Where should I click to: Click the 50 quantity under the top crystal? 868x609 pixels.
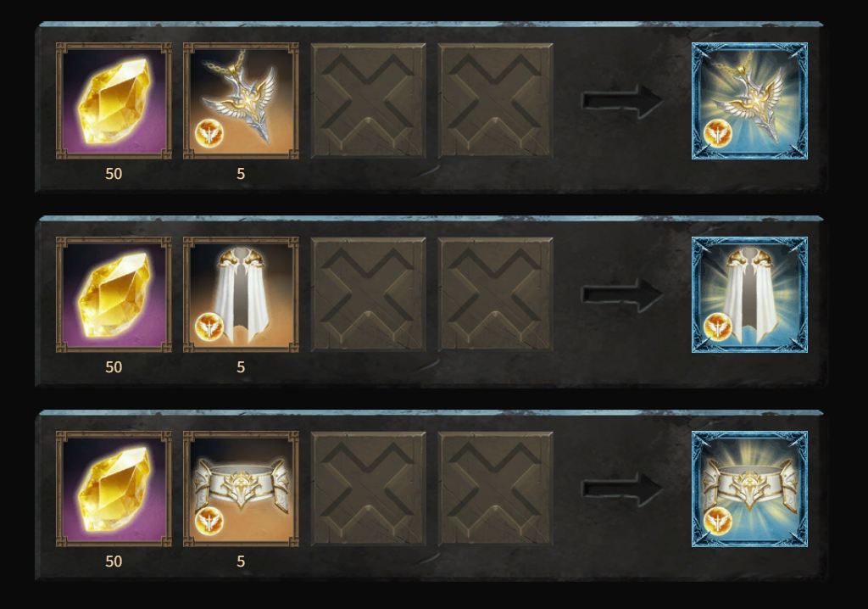114,173
